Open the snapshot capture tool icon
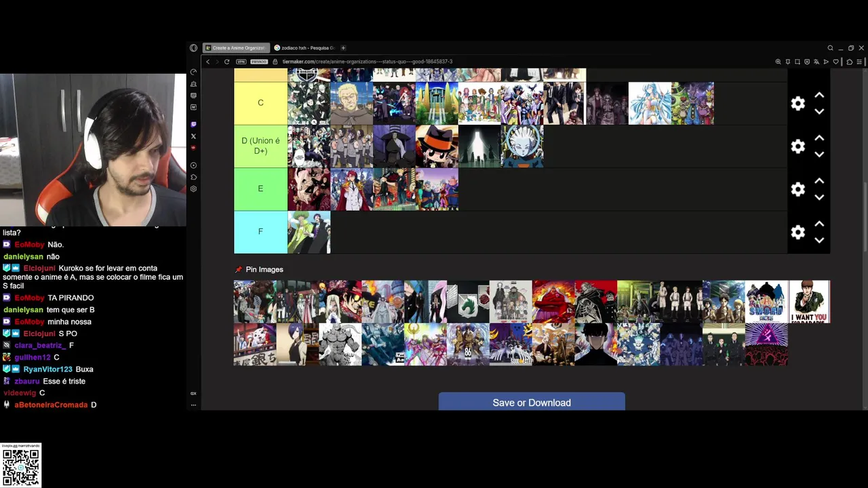This screenshot has height=488, width=868. 797,62
